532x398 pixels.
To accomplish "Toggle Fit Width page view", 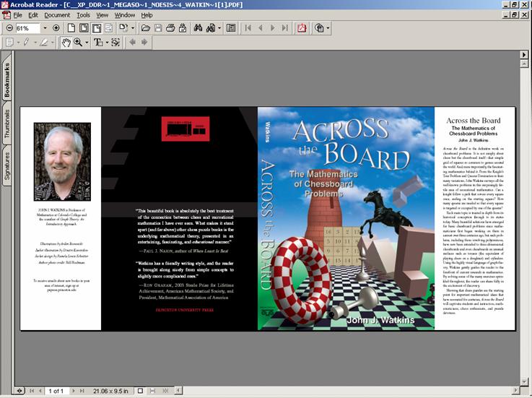I will pyautogui.click(x=97, y=28).
